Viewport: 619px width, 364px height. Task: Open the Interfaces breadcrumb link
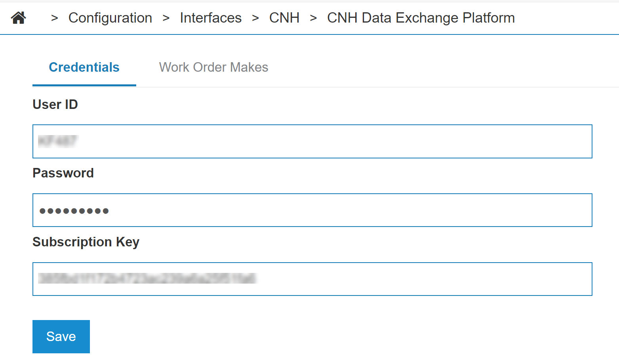[210, 18]
